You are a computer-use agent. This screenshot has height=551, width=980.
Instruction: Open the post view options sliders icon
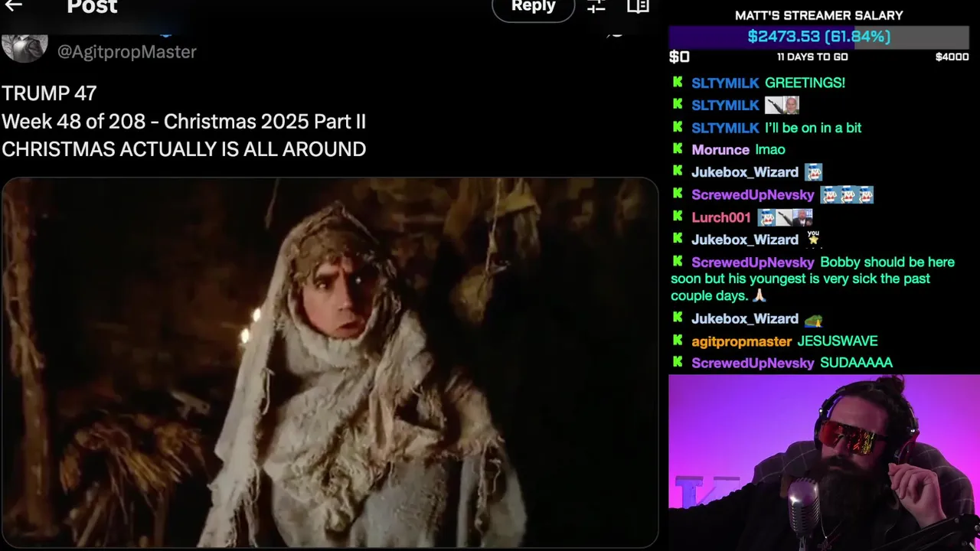click(596, 7)
